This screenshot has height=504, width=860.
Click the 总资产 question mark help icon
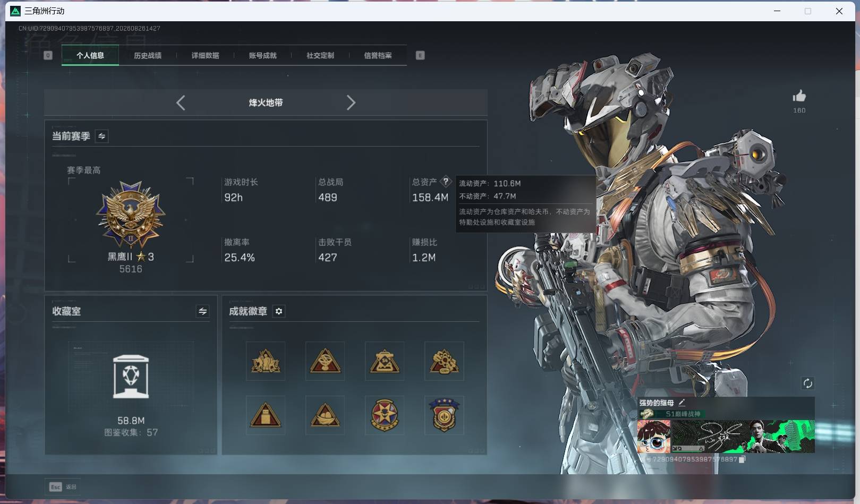(x=446, y=181)
